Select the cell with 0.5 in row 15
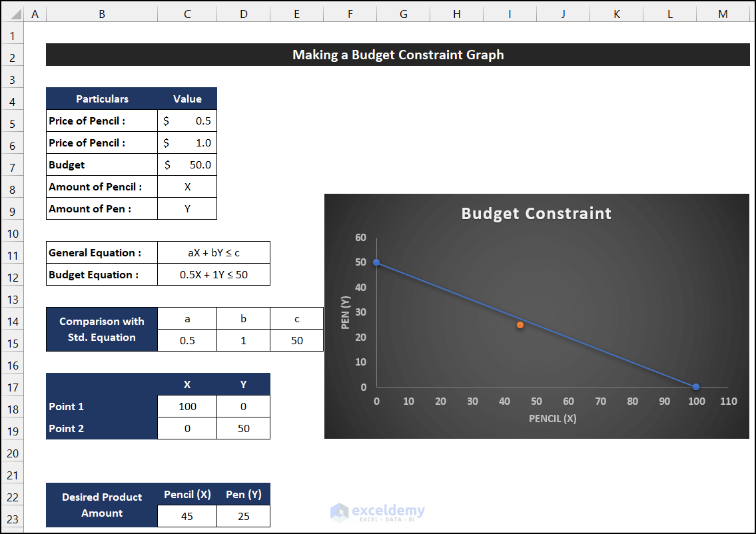The height and width of the screenshot is (534, 756). coord(187,340)
